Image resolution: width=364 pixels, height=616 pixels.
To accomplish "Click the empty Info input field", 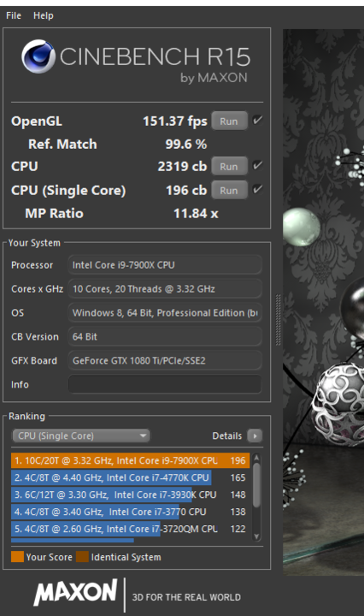I will [x=165, y=384].
